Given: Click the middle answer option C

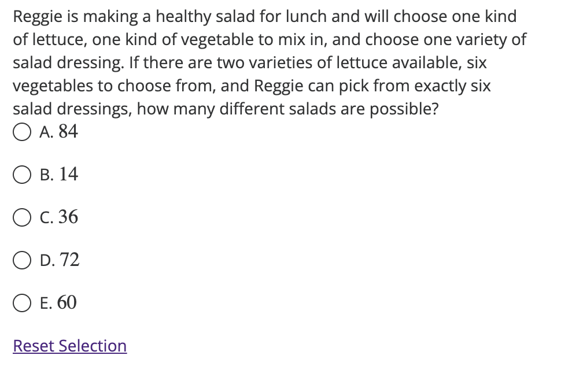Looking at the screenshot, I should coord(21,217).
